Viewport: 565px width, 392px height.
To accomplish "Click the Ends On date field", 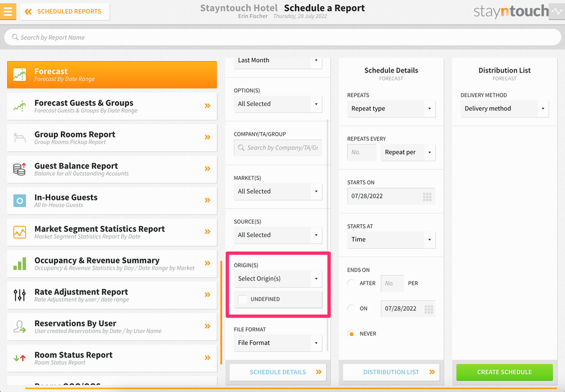I will (x=408, y=308).
